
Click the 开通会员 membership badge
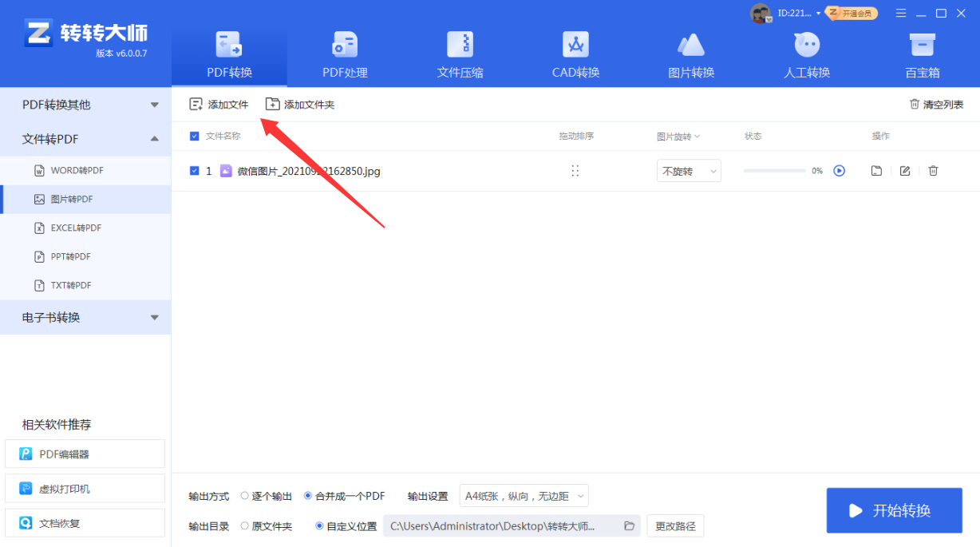pos(852,13)
